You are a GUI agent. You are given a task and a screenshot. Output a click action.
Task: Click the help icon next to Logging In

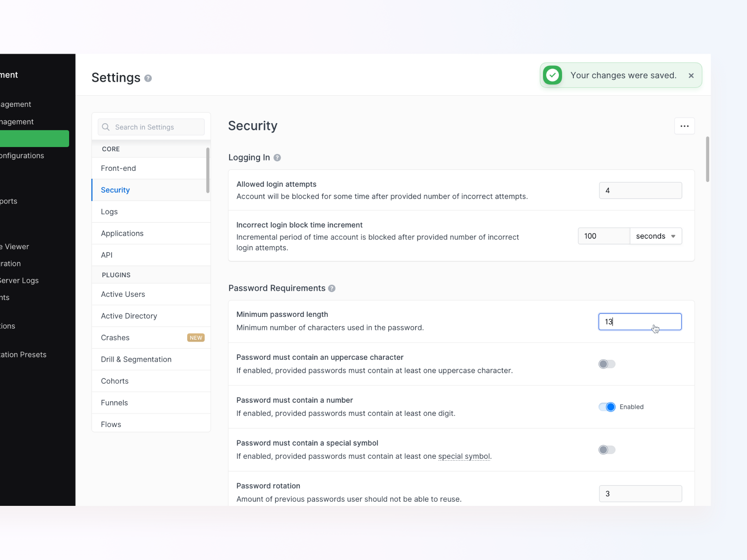click(x=277, y=158)
